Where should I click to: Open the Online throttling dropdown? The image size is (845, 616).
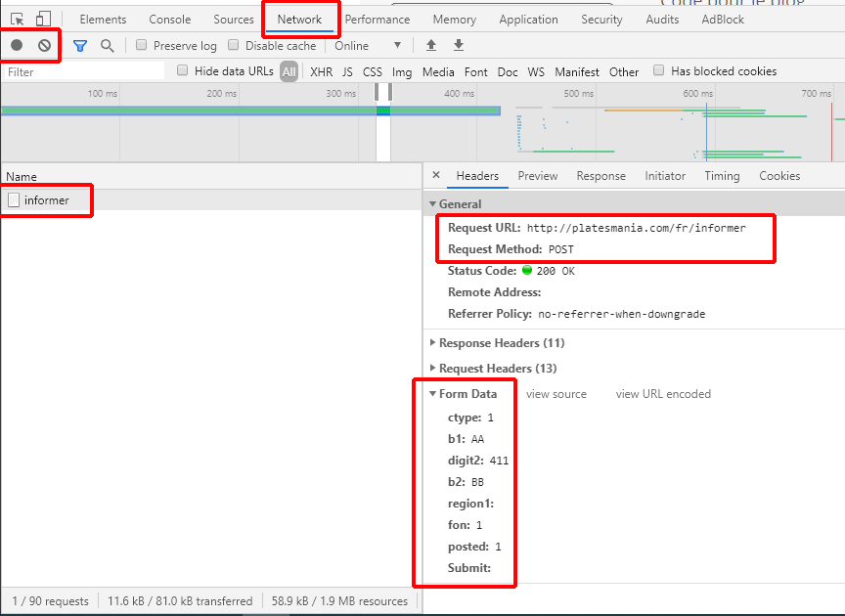(368, 45)
